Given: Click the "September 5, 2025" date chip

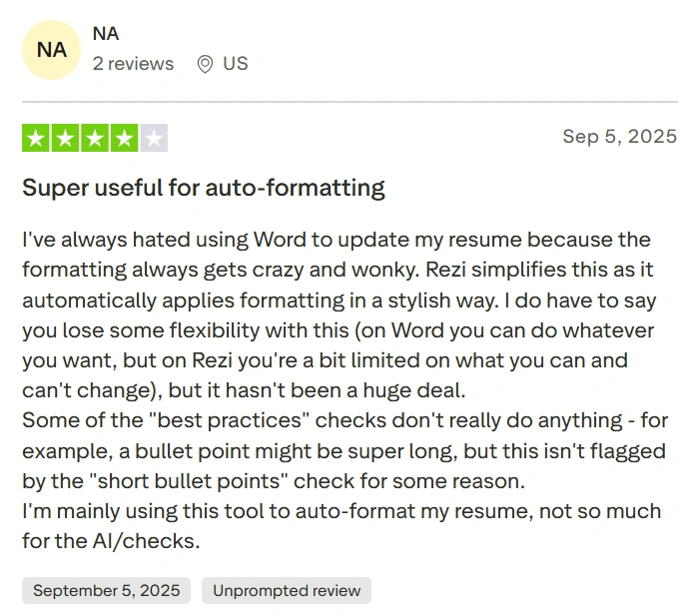Looking at the screenshot, I should 107,590.
